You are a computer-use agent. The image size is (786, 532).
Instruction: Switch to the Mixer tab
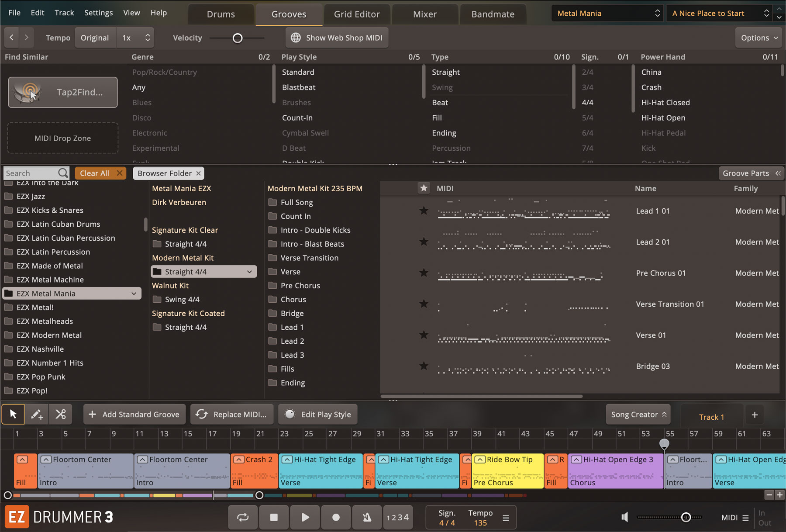pyautogui.click(x=425, y=14)
